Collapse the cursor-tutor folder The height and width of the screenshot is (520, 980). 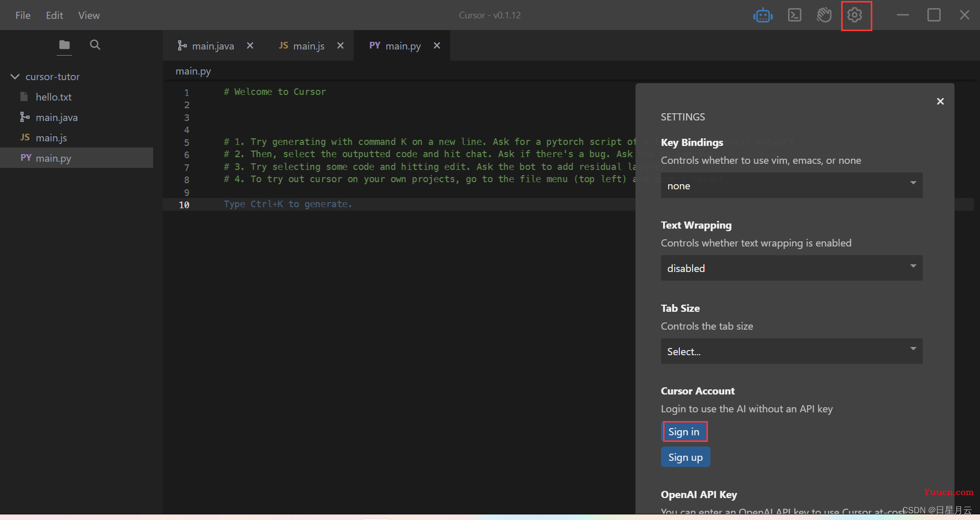tap(15, 77)
